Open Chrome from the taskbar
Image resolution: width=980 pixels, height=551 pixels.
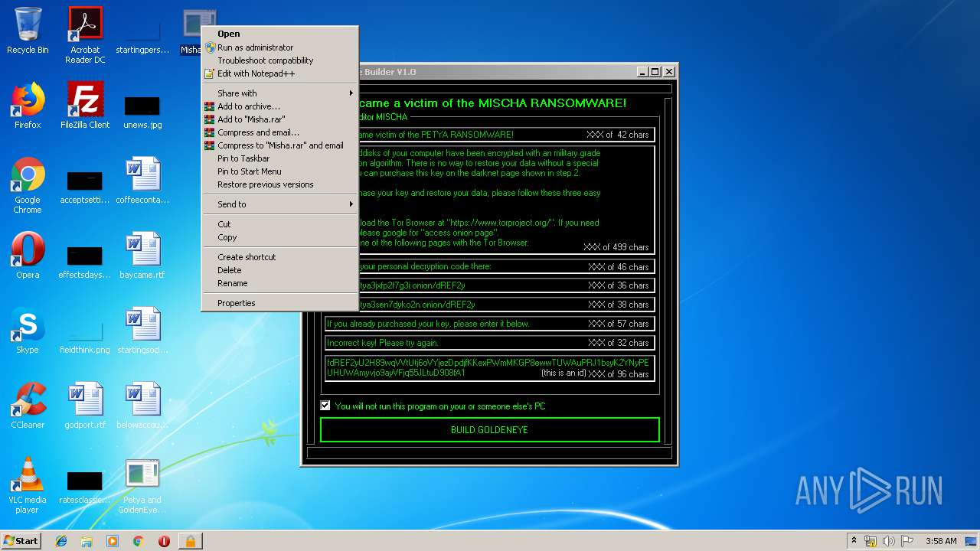(x=139, y=541)
